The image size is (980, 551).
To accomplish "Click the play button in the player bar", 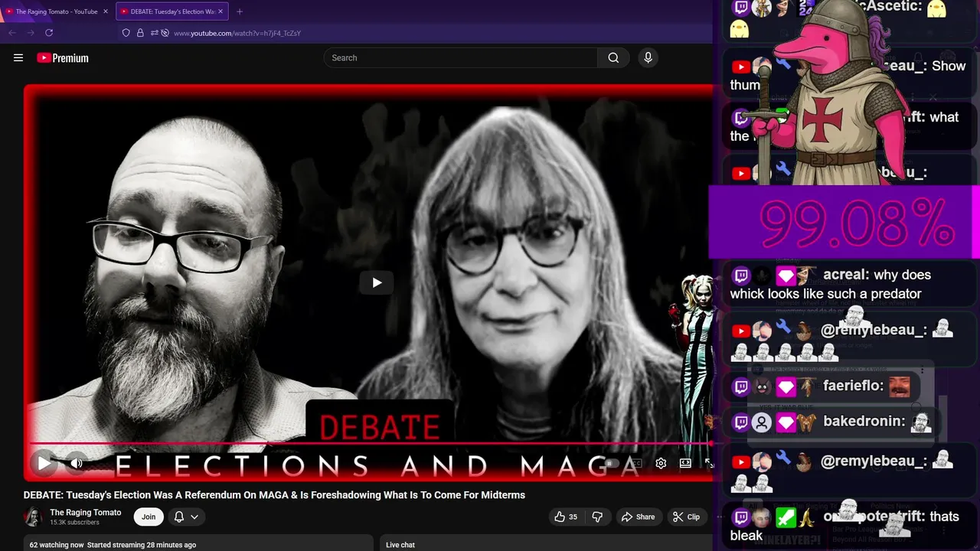I will (44, 463).
